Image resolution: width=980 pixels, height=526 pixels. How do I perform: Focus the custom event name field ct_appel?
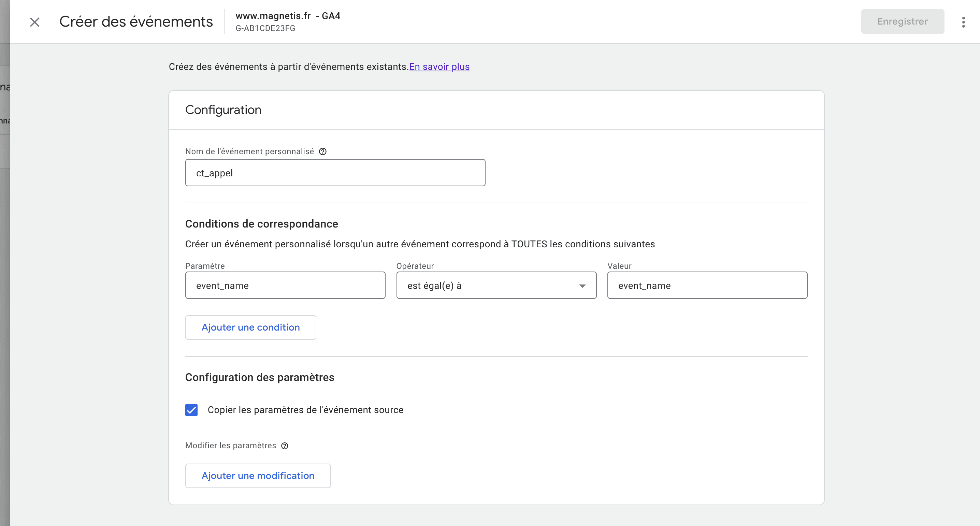point(335,173)
